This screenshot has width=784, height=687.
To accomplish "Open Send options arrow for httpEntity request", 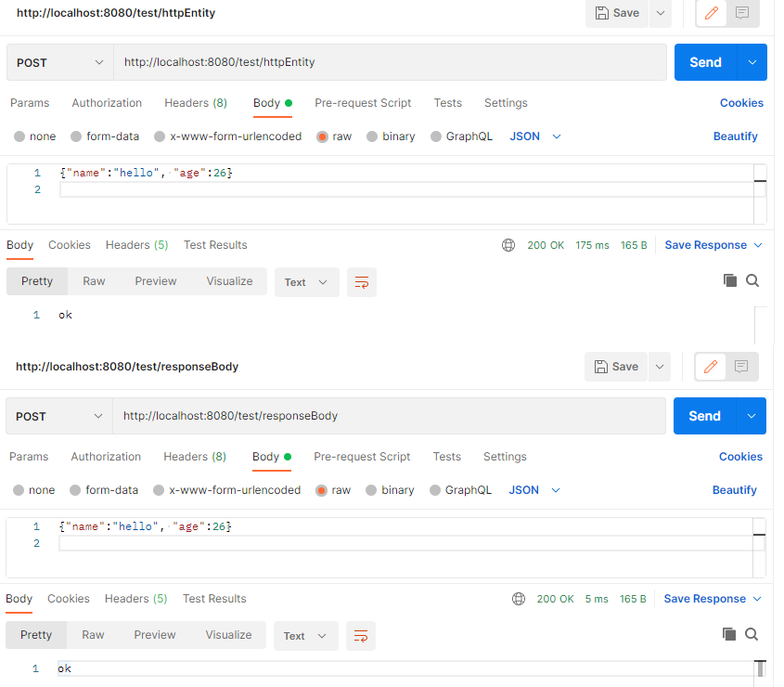I will coord(752,62).
